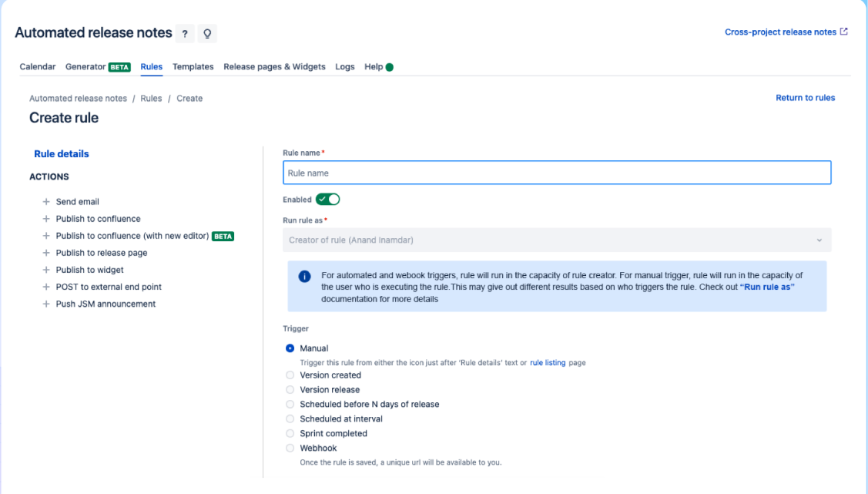Image resolution: width=868 pixels, height=494 pixels.
Task: Click the Return to rules link
Action: point(805,98)
